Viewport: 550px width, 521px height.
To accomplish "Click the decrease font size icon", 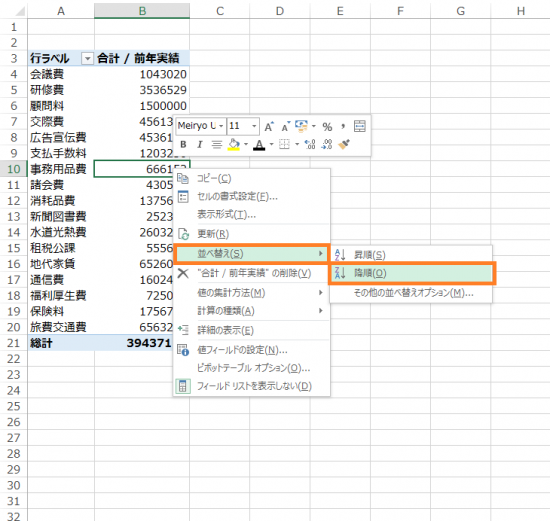I will [285, 126].
